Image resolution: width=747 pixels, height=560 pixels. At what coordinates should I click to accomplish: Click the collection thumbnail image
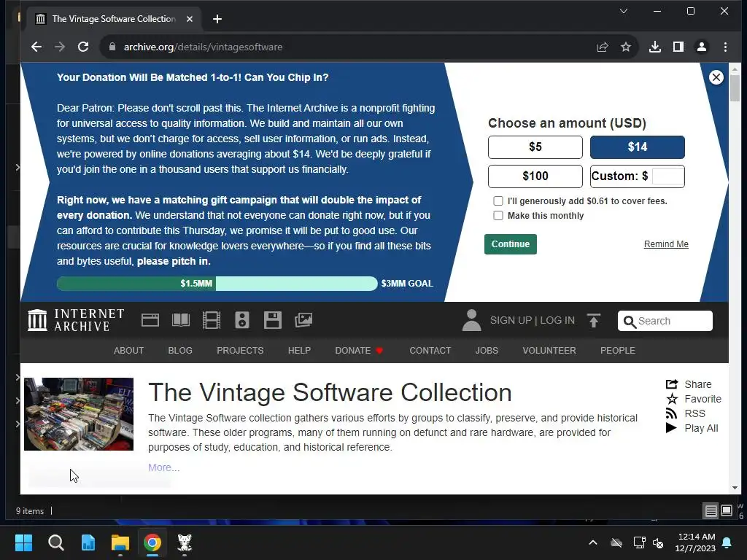click(x=79, y=414)
